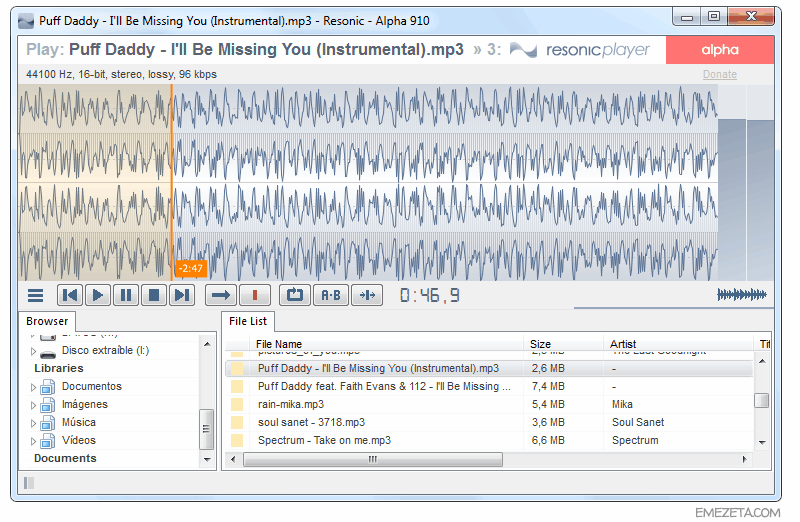Close the Resonic window
Screen dimensions: 800x522
pos(751,17)
